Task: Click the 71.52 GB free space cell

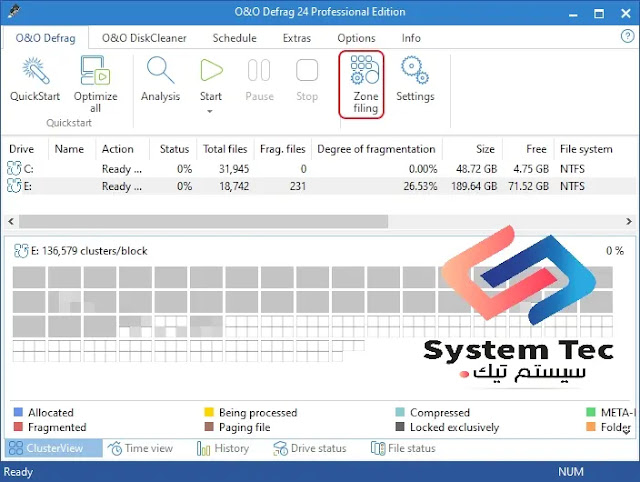Action: (x=528, y=186)
